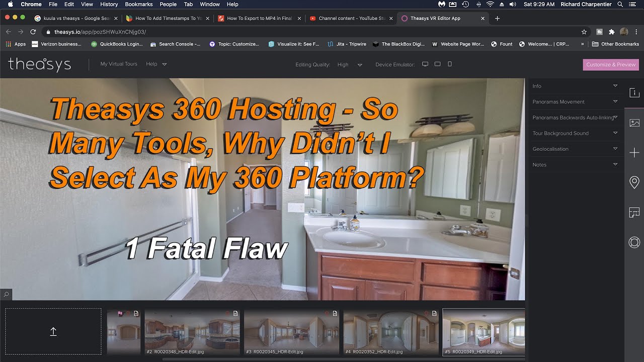
Task: Click the file icon on thumbnail #2
Action: (235, 313)
